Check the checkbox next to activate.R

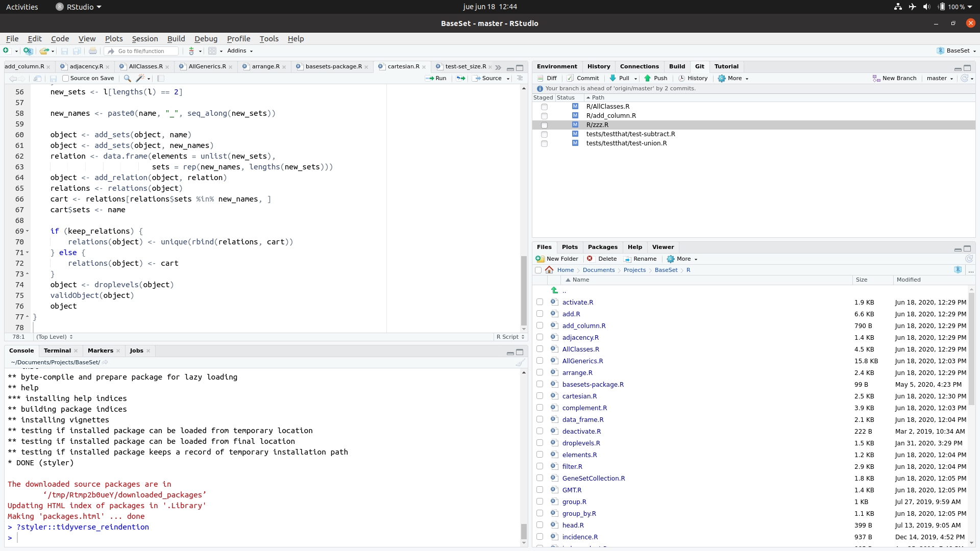pyautogui.click(x=540, y=302)
